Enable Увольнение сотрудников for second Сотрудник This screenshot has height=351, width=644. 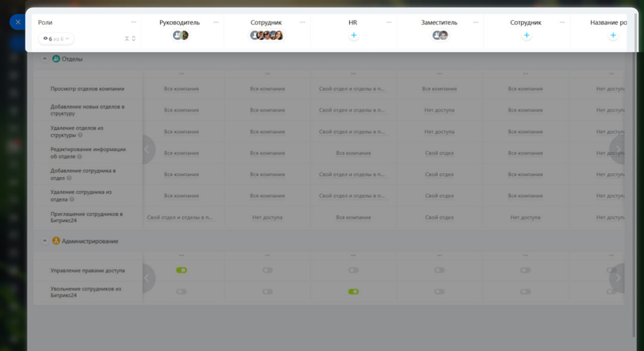[x=525, y=292]
